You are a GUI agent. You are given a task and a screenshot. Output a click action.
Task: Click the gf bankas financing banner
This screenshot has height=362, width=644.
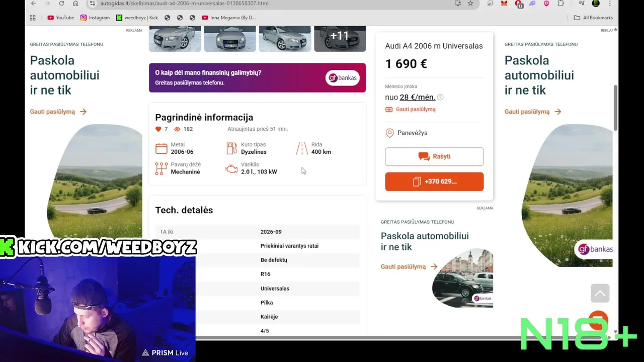(x=257, y=77)
